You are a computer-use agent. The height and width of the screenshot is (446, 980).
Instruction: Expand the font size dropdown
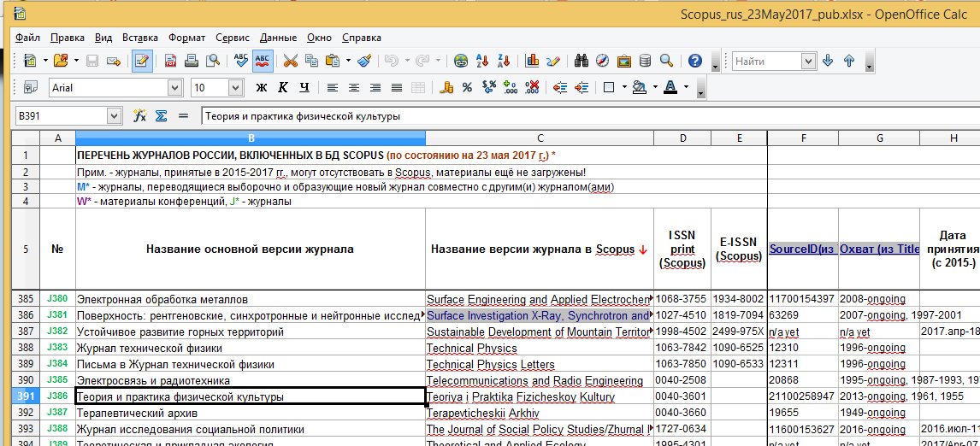click(x=235, y=87)
